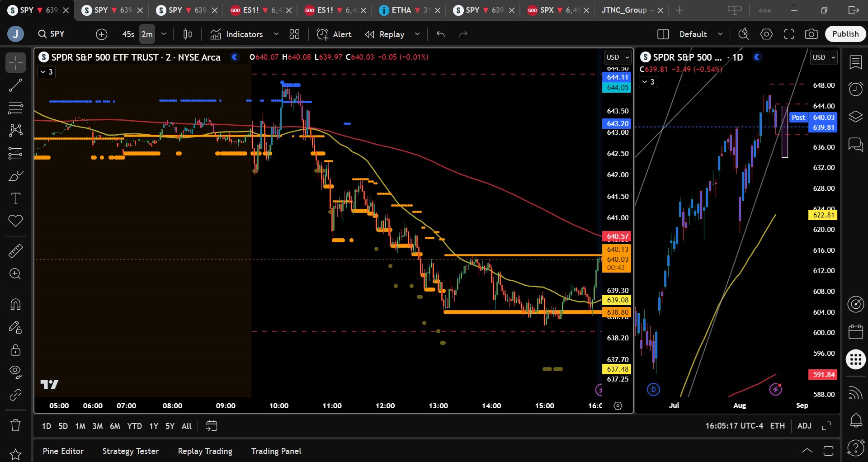Image resolution: width=868 pixels, height=462 pixels.
Task: Open the user profile avatar J menu
Action: click(16, 34)
